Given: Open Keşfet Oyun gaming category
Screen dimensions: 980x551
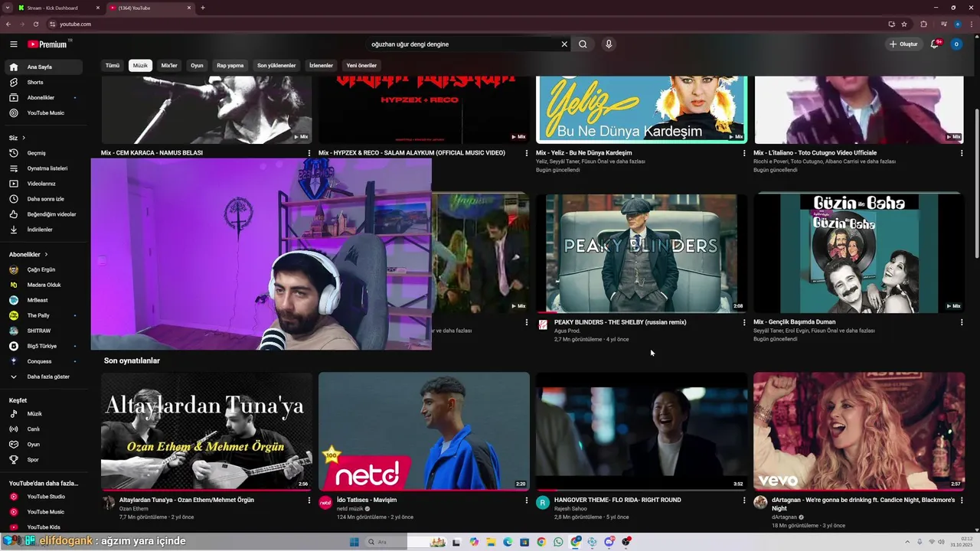Looking at the screenshot, I should 44,445.
